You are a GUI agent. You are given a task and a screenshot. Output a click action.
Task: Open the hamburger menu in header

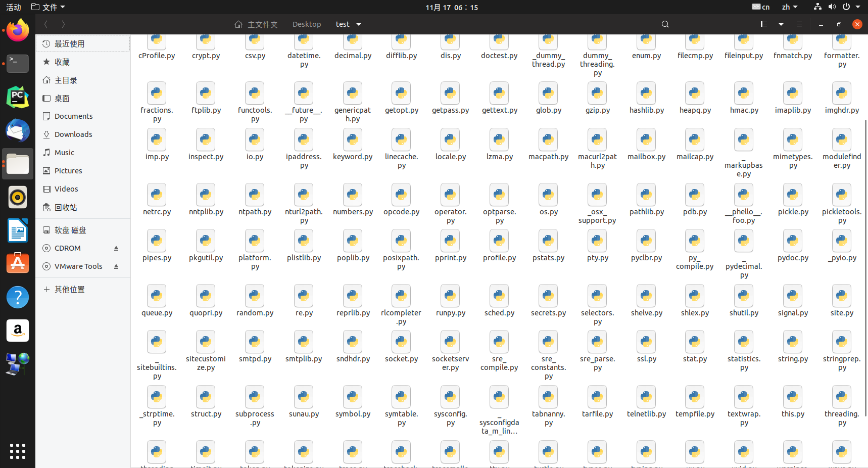coord(799,24)
